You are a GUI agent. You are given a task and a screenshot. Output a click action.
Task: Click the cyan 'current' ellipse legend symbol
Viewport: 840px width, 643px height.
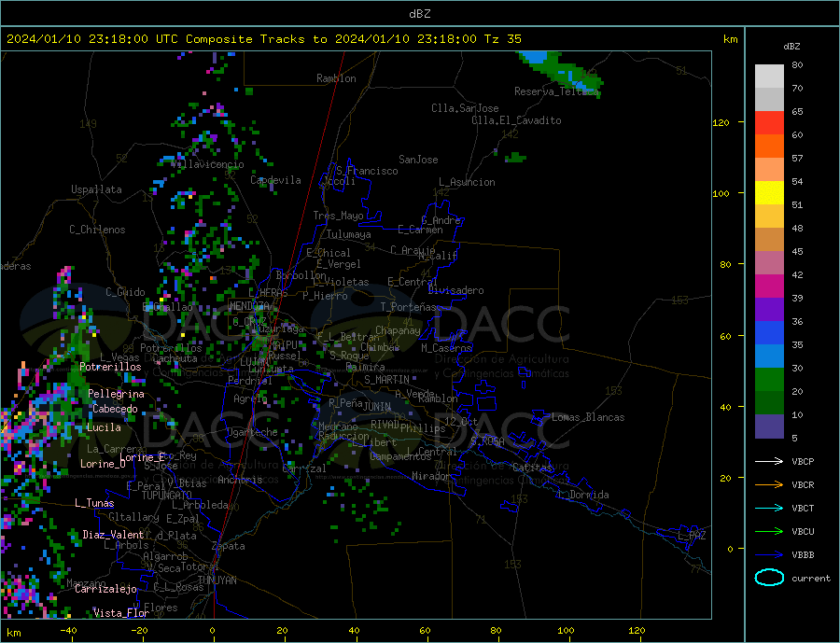coord(769,578)
